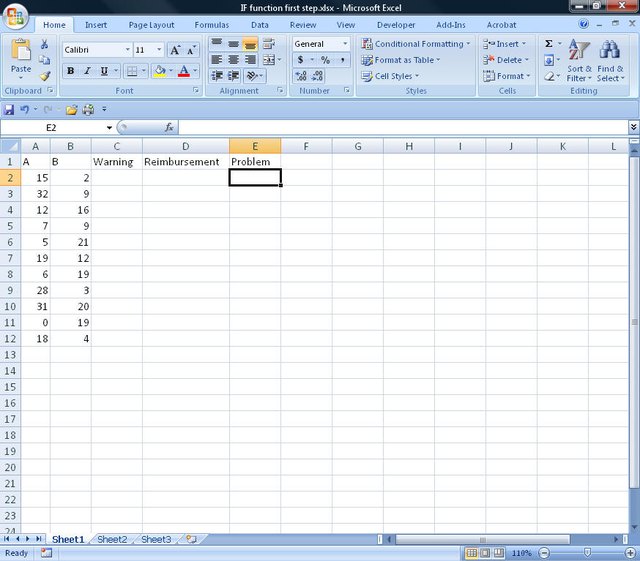640x561 pixels.
Task: Switch to Normal view in status bar
Action: [x=471, y=553]
